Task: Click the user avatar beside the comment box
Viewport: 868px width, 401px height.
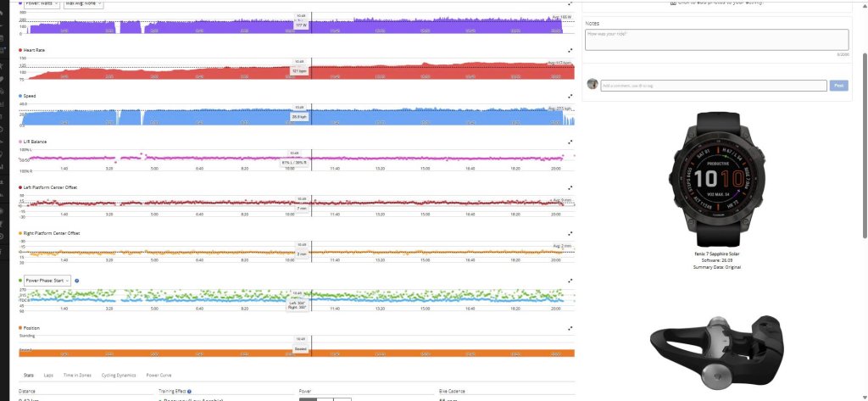Action: [x=593, y=84]
